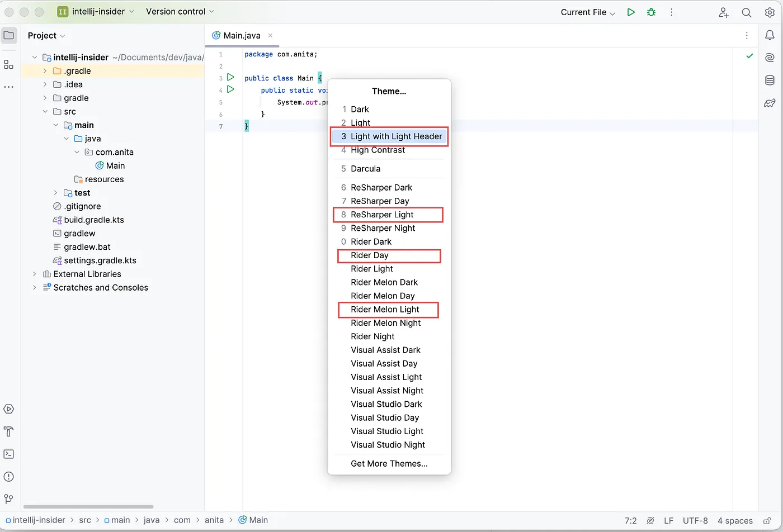Click run gutter icon beside main method
This screenshot has width=783, height=532.
(x=230, y=89)
